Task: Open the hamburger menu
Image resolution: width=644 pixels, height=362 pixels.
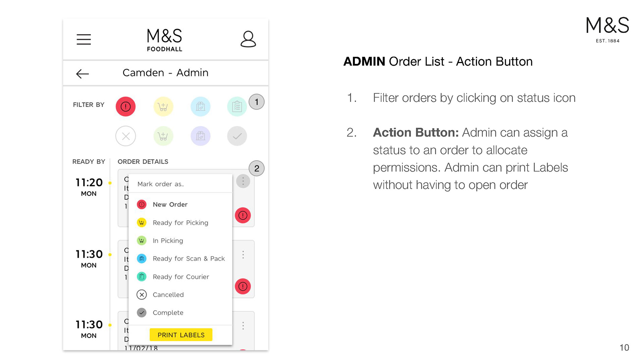Action: (84, 39)
